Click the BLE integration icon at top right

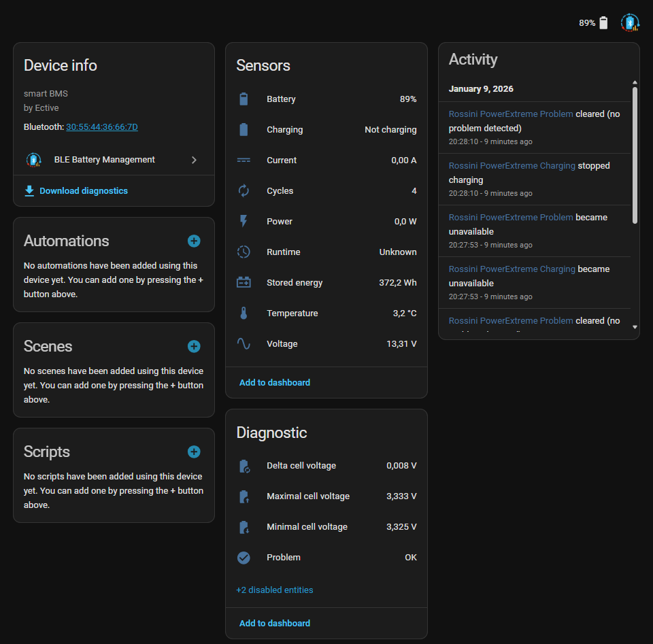pos(630,22)
